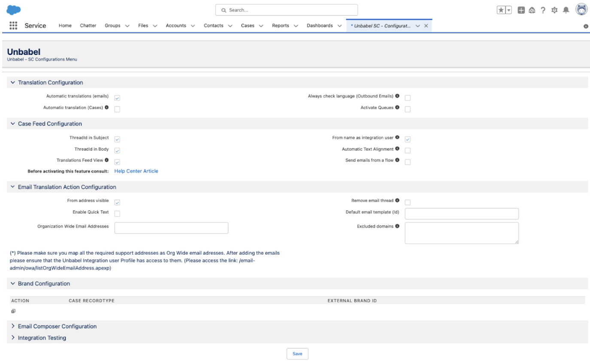Open the favorites list dropdown arrow
Viewport: 590px width, 364px height.
coord(509,10)
